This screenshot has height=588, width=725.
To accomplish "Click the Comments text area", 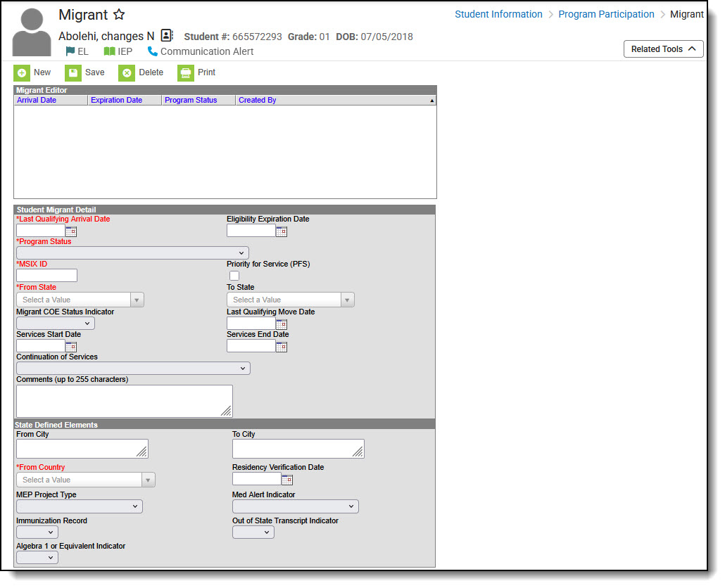I will (125, 402).
